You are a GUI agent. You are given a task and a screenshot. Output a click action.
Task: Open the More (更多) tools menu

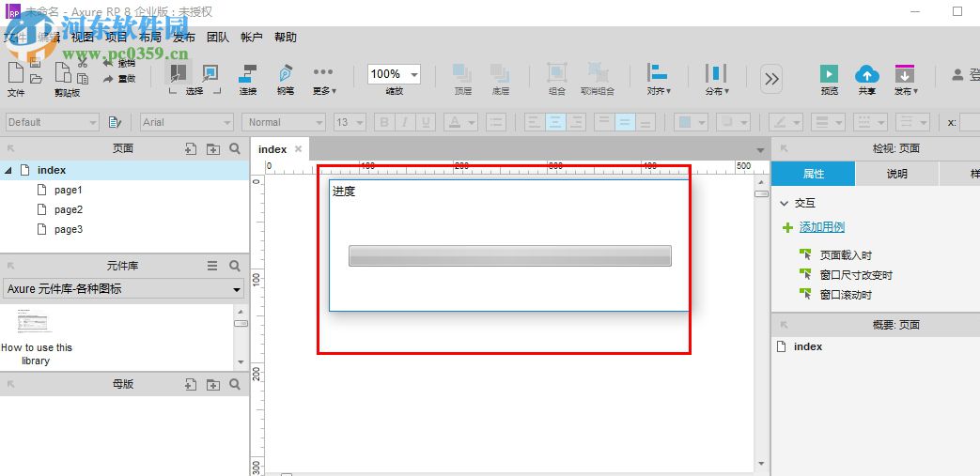(x=324, y=79)
